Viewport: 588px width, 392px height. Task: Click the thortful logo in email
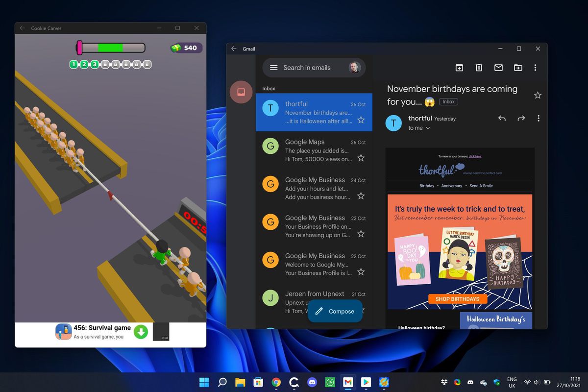(x=441, y=170)
